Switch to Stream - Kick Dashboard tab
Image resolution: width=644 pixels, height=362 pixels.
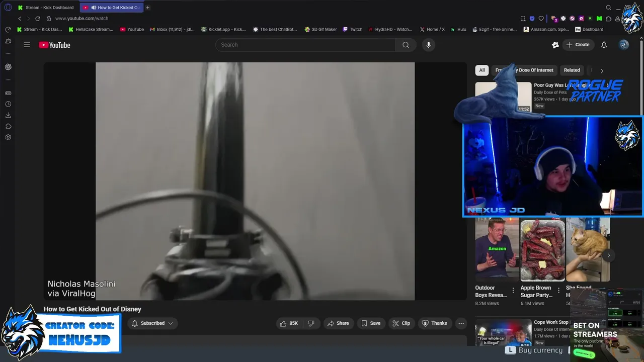click(x=45, y=8)
